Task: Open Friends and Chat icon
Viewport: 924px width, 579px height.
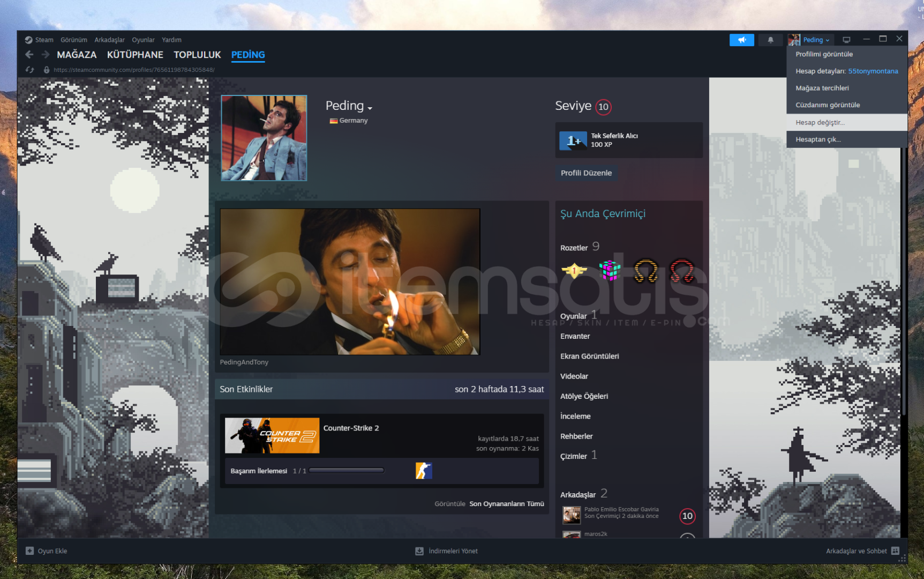Action: 895,551
